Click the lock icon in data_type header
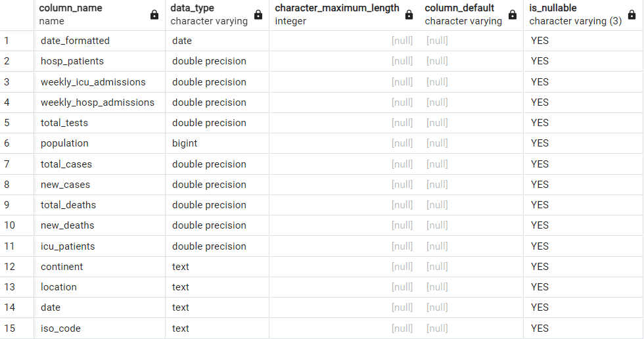Screen dimensions: 644x339 coord(258,14)
